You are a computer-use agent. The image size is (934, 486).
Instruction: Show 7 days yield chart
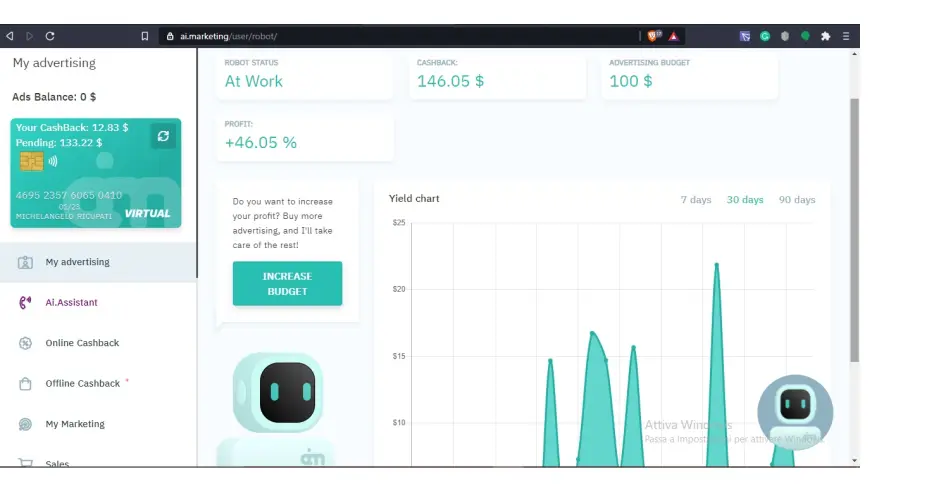click(696, 200)
